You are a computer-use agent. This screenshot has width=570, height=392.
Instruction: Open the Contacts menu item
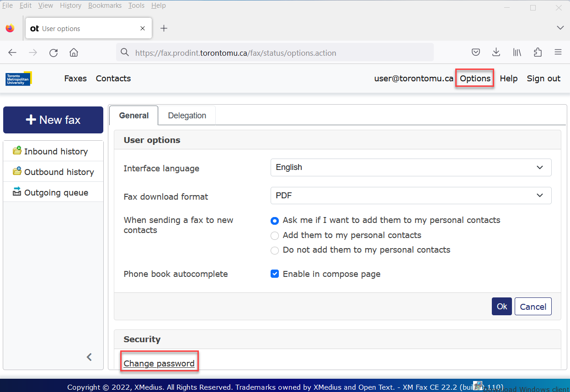[113, 79]
